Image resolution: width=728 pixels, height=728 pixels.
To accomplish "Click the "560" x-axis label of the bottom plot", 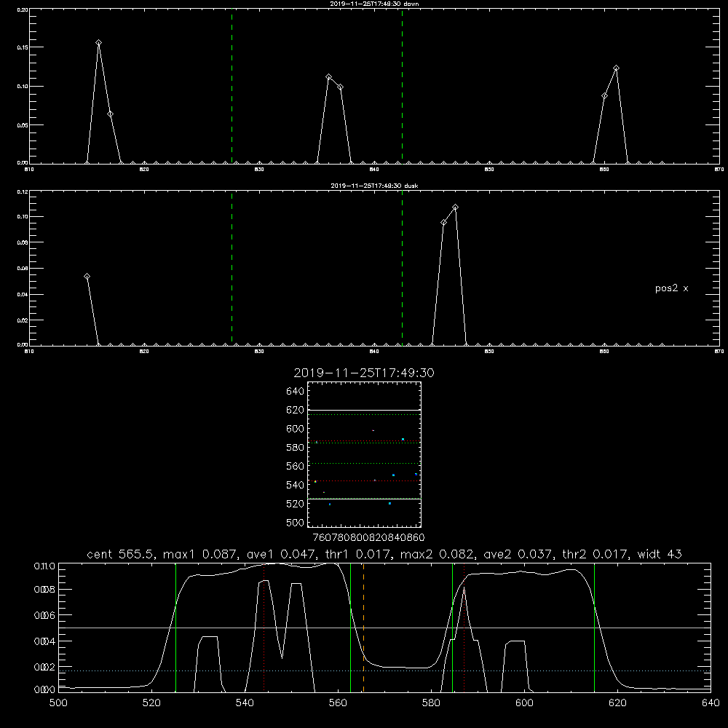I will click(338, 703).
